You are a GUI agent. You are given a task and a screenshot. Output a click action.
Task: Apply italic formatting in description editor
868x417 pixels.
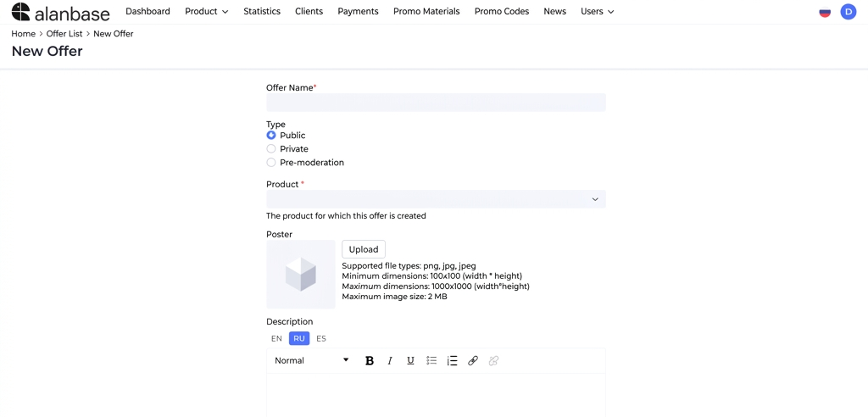[390, 361]
